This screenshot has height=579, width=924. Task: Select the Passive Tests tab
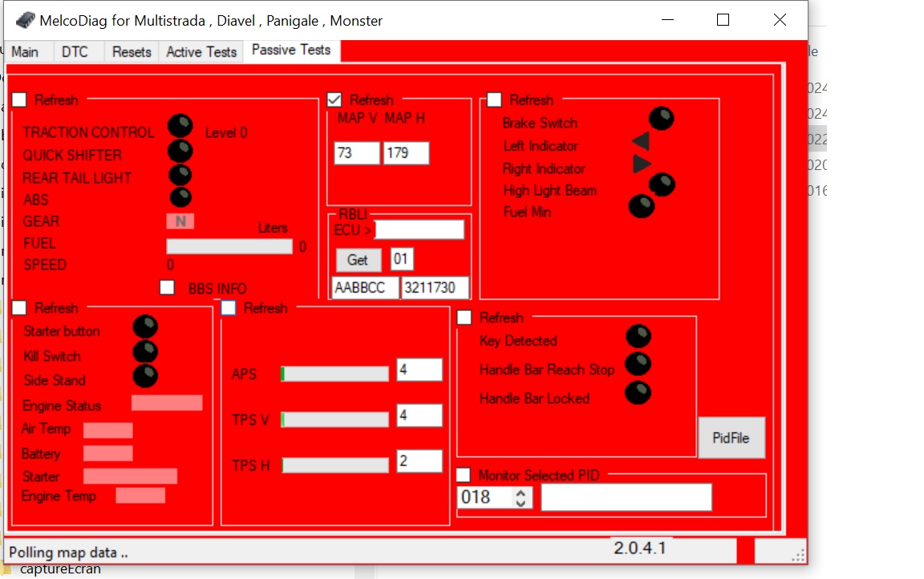pyautogui.click(x=291, y=50)
